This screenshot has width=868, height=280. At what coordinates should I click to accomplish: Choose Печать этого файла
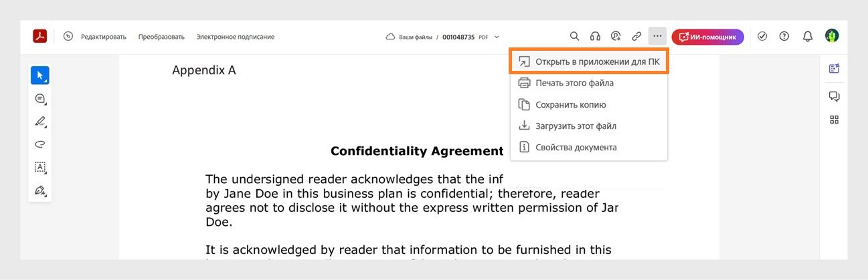[574, 83]
